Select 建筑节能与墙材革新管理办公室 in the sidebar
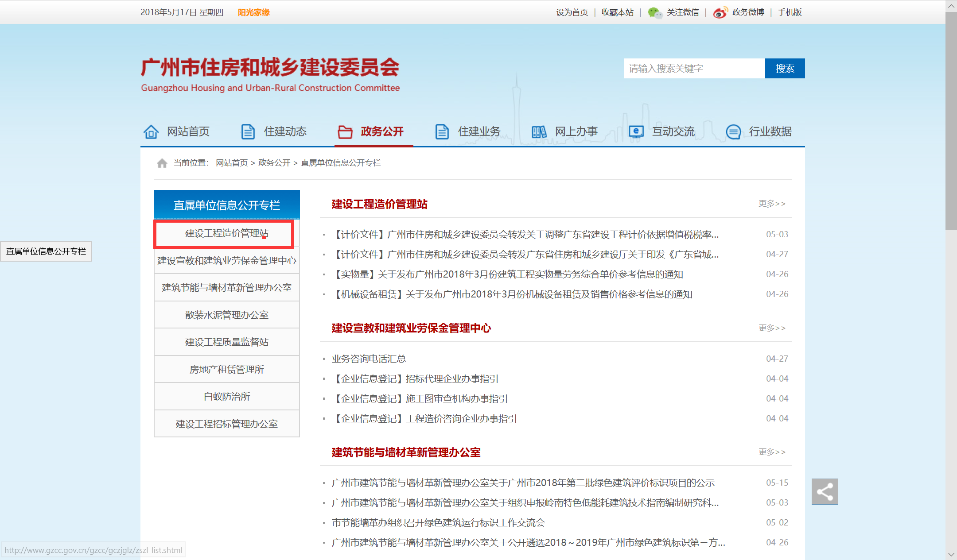 coord(227,288)
